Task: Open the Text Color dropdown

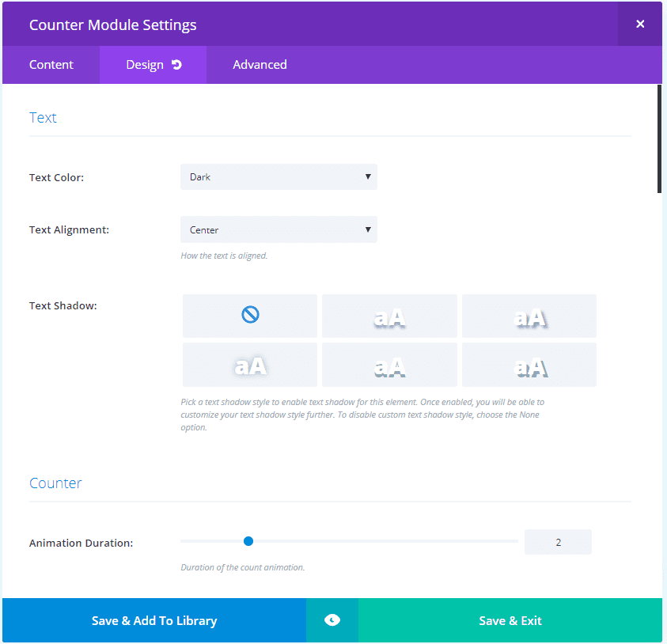Action: click(279, 177)
